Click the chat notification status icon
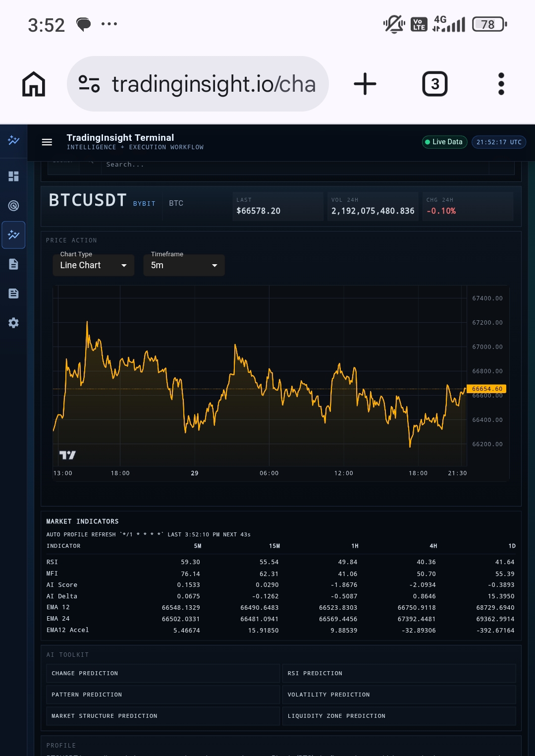This screenshot has width=535, height=756. [x=84, y=24]
